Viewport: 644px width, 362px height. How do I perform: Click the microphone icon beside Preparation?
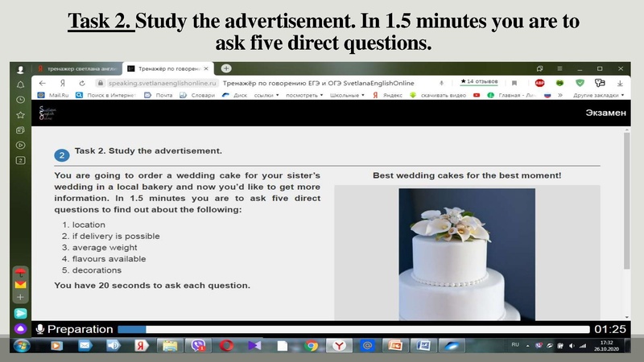tap(39, 329)
